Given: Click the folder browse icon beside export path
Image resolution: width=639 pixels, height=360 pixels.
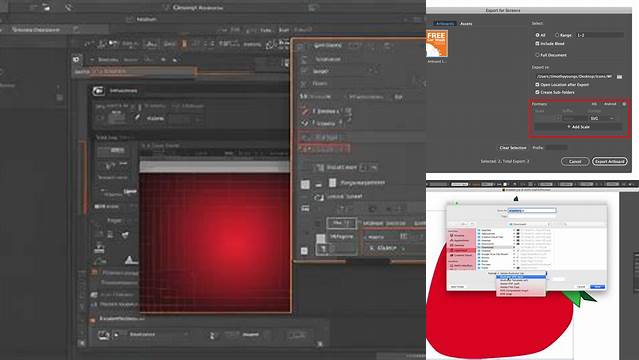Looking at the screenshot, I should [x=619, y=77].
